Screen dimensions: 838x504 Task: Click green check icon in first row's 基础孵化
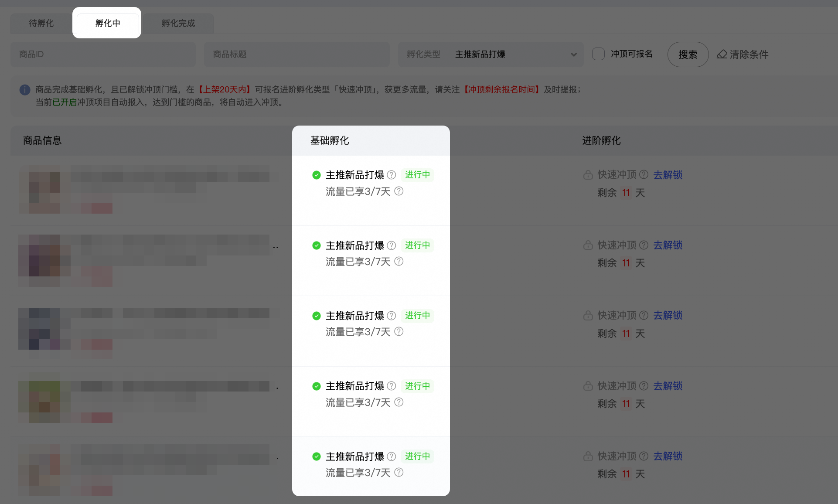click(317, 175)
